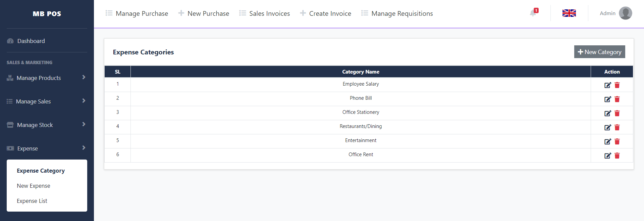Image resolution: width=644 pixels, height=221 pixels.
Task: Expand the Manage Sales menu
Action: pos(46,101)
